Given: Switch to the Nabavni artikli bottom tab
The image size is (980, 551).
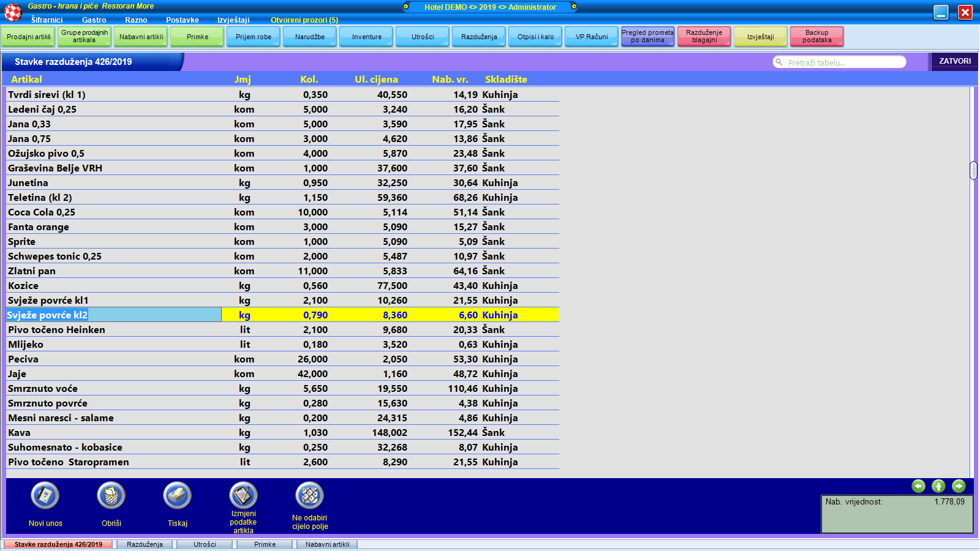Looking at the screenshot, I should (327, 544).
